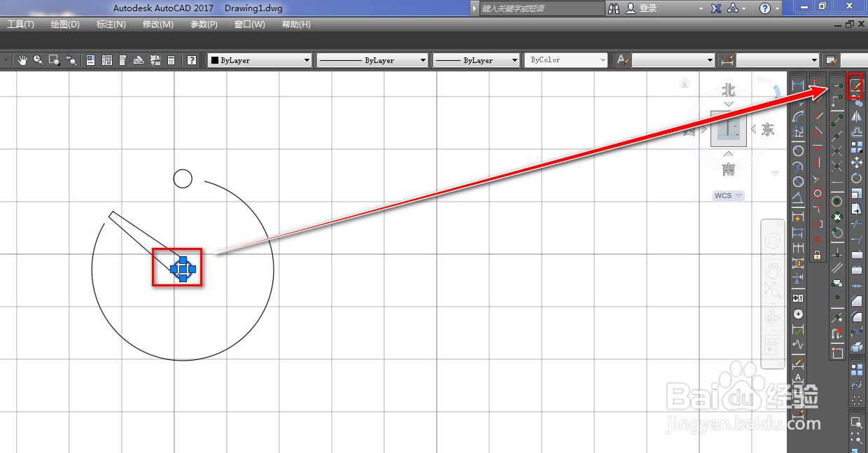Click the Text Style icon before style dropdown
The height and width of the screenshot is (453, 868).
click(622, 60)
